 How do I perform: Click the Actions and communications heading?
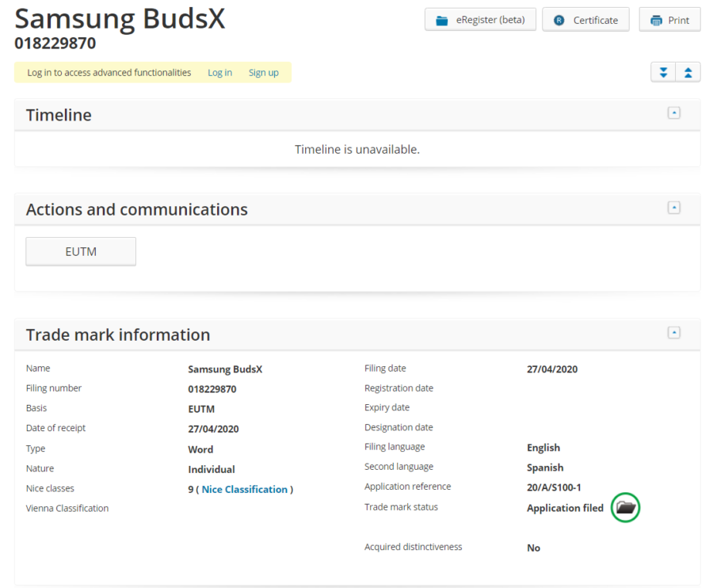pos(136,209)
